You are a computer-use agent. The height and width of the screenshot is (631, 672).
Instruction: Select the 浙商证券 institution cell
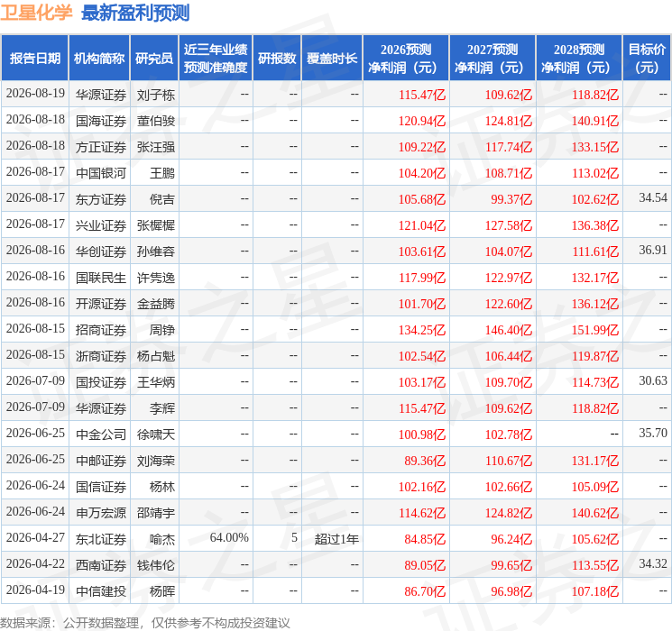[101, 356]
